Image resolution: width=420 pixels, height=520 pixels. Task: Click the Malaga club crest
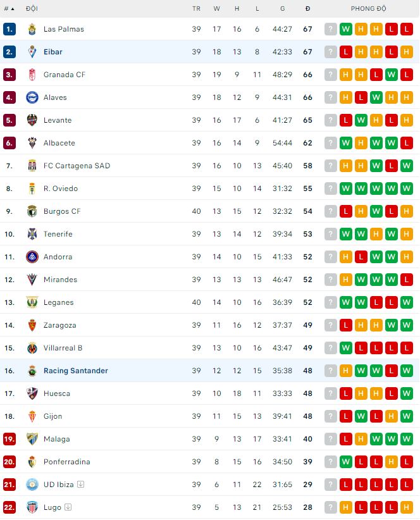coord(32,439)
